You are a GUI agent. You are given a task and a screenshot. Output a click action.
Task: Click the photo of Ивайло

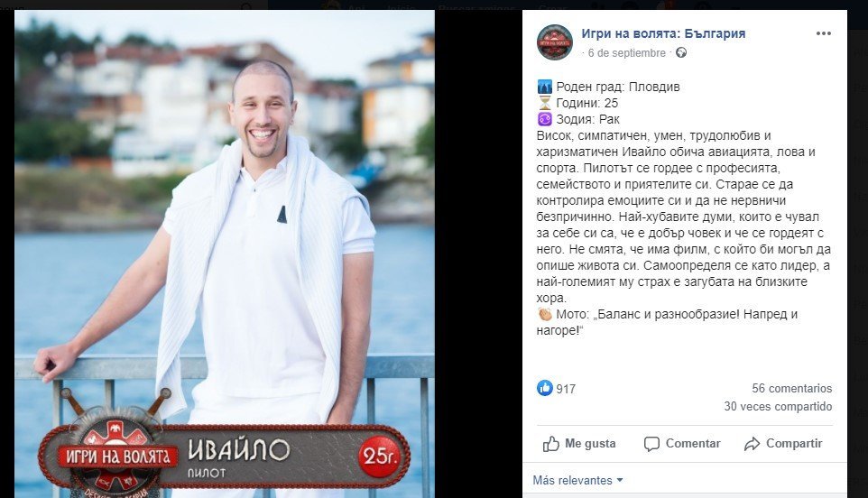224,254
